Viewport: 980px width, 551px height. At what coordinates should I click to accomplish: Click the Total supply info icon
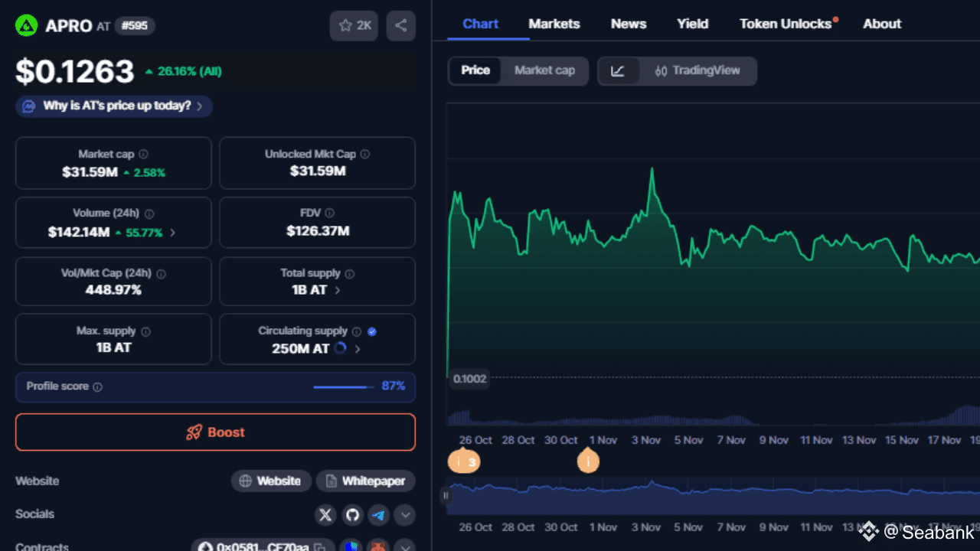(349, 274)
